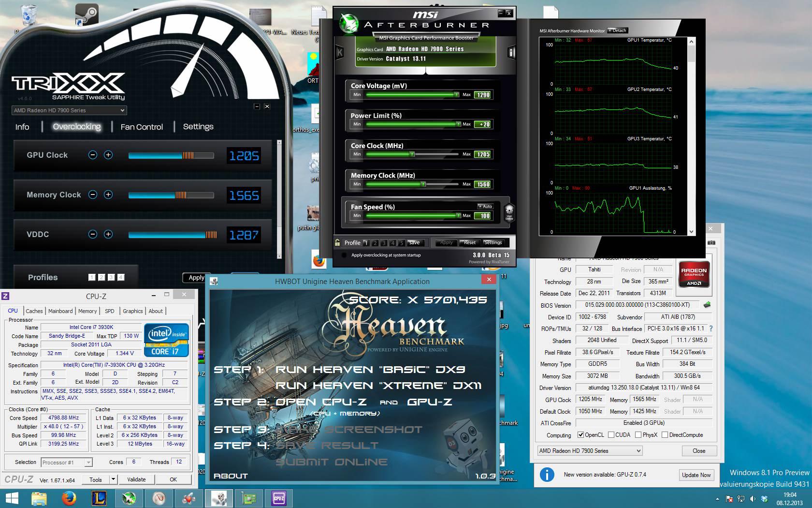Click the Detach button in Hardware Monitor
Screen dimensions: 812x508
click(x=617, y=30)
